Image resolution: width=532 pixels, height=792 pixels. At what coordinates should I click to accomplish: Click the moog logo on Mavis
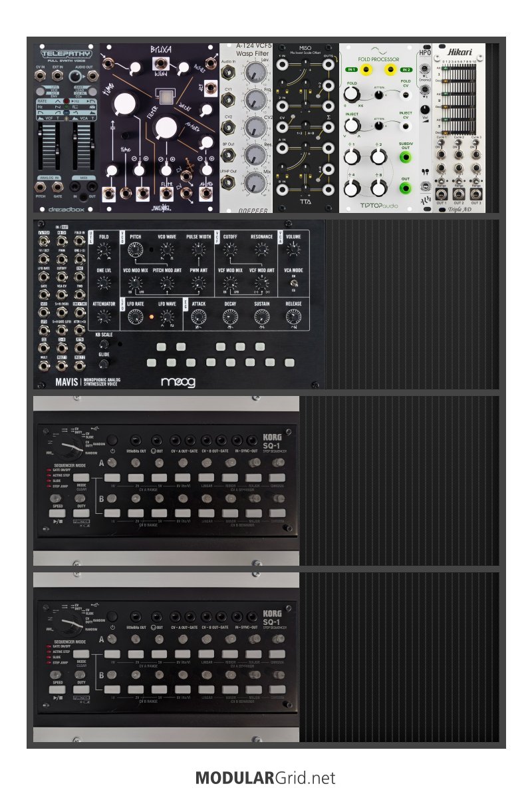[178, 382]
